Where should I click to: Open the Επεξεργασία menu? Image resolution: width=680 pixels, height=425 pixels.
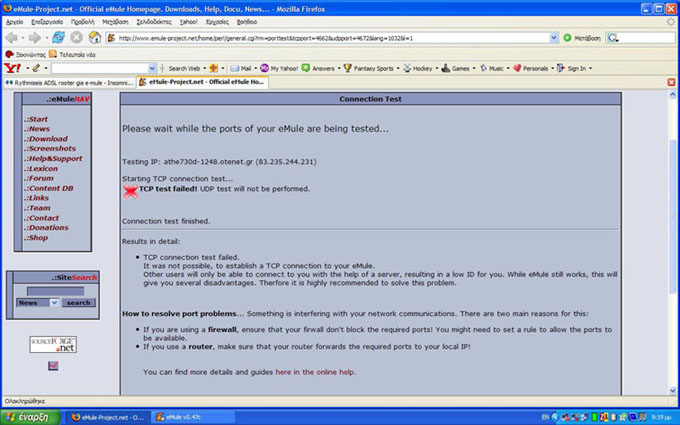tap(47, 22)
